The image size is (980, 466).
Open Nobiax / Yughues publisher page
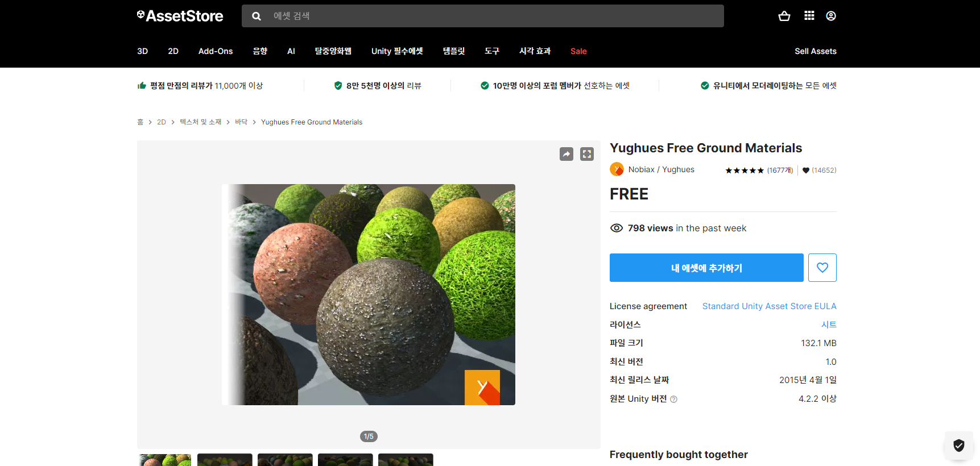point(661,169)
